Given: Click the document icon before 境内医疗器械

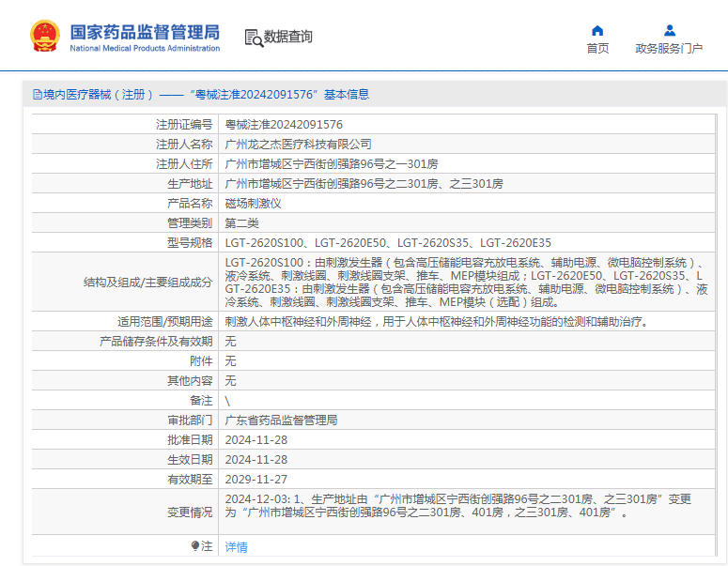Looking at the screenshot, I should coord(38,95).
